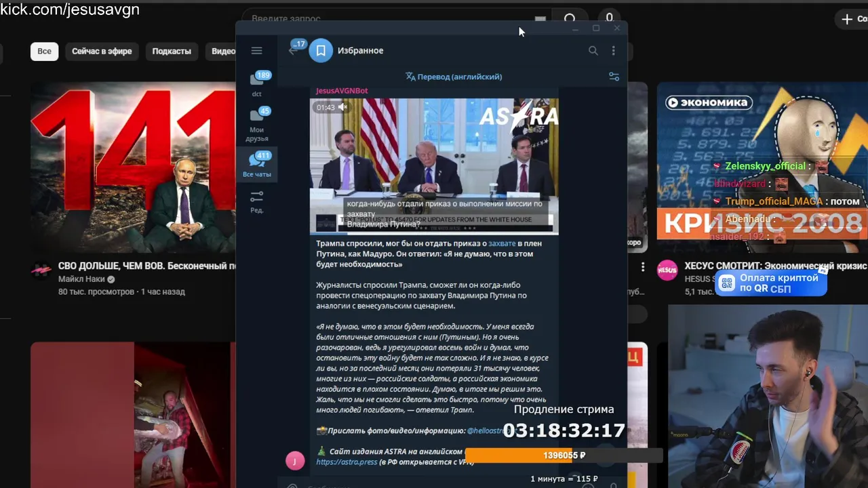Translate messages via Перевод (английский)
This screenshot has height=488, width=868.
(x=454, y=77)
